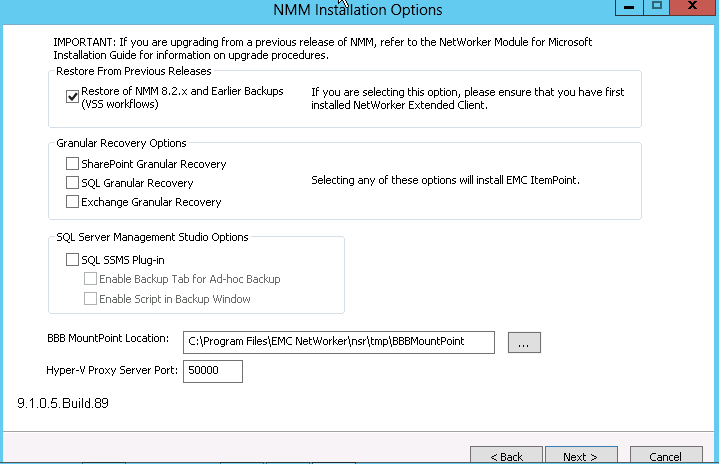Click the NMM Installation Options title text
Image resolution: width=719 pixels, height=464 pixels.
point(358,10)
